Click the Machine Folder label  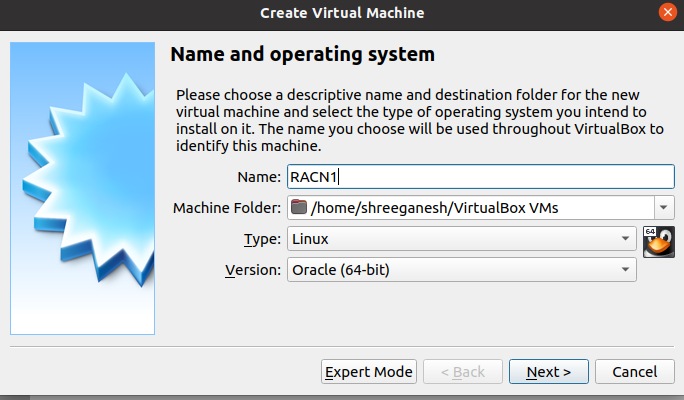tap(227, 208)
